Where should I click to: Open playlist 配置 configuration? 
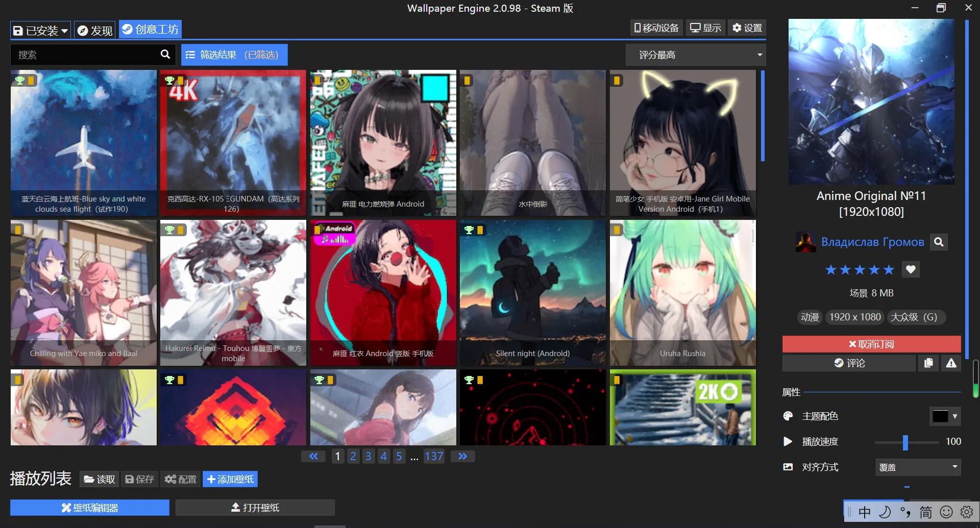(x=181, y=479)
